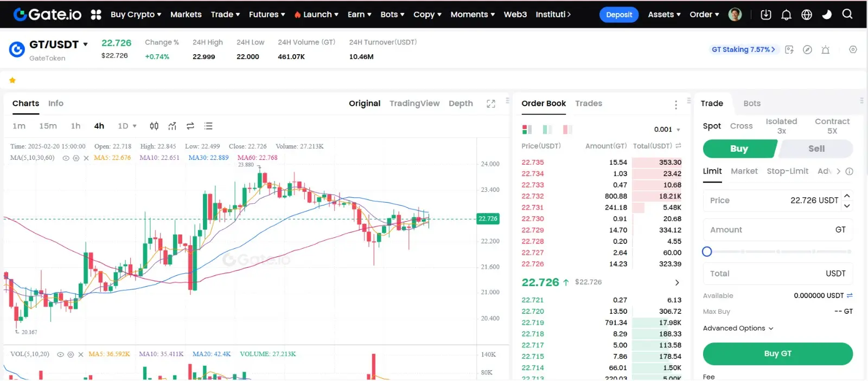Click the Buy GT button
Screen dimensions: 868x381
click(778, 354)
